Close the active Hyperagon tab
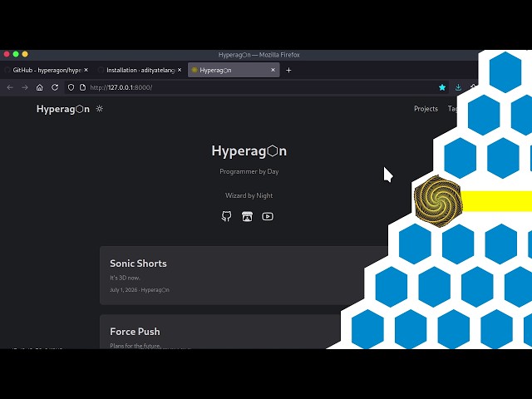This screenshot has width=532, height=399. pos(273,70)
